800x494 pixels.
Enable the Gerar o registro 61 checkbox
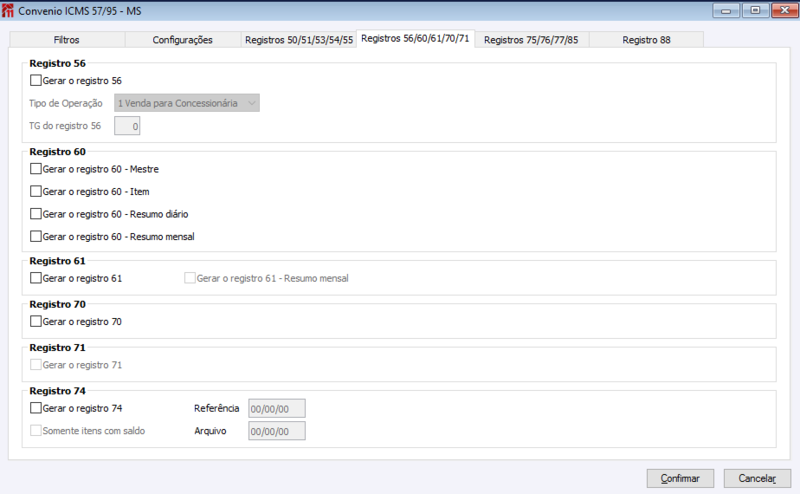pyautogui.click(x=36, y=278)
